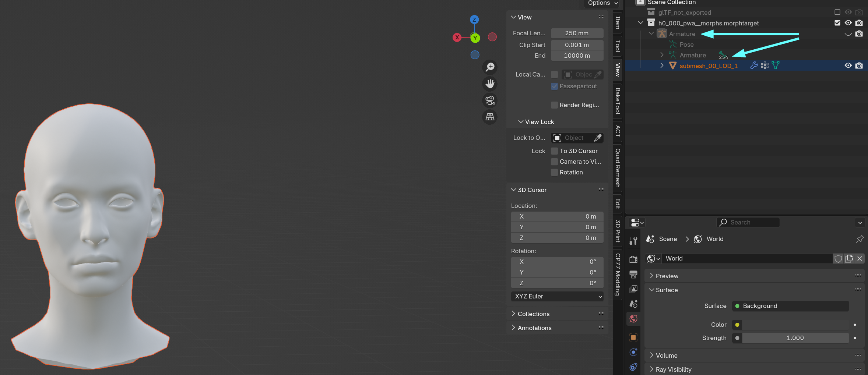Switch to the Item sidebar tab
Viewport: 868px width, 375px height.
point(618,23)
